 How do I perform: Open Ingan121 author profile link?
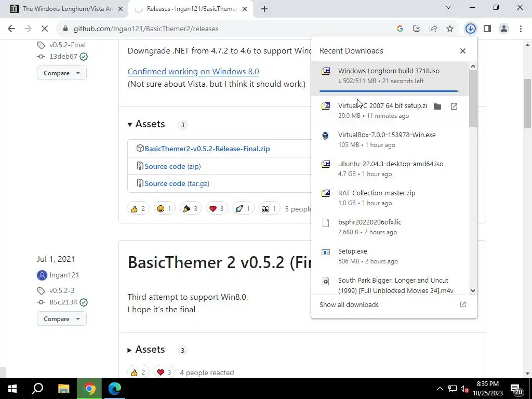coord(64,275)
